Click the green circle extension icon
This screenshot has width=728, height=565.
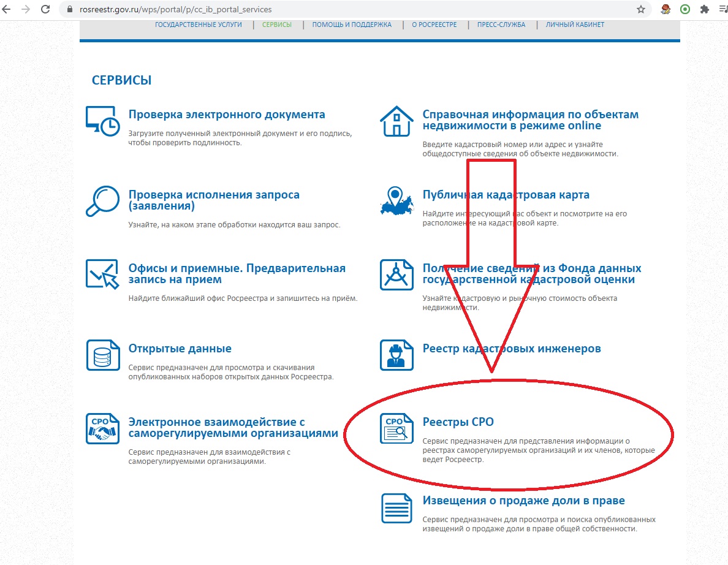pos(685,9)
